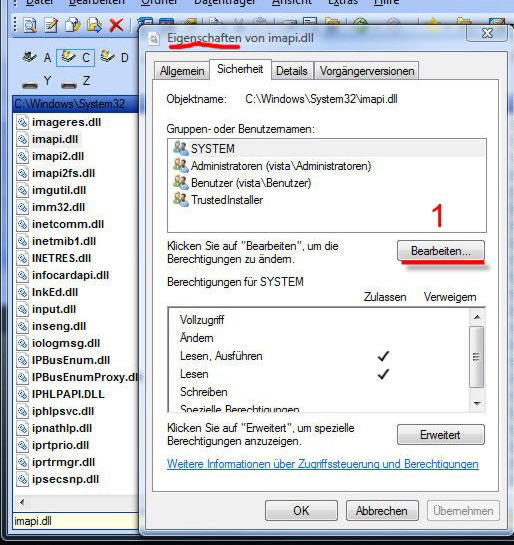Select network drive Z
The width and height of the screenshot is (514, 545).
click(x=75, y=82)
